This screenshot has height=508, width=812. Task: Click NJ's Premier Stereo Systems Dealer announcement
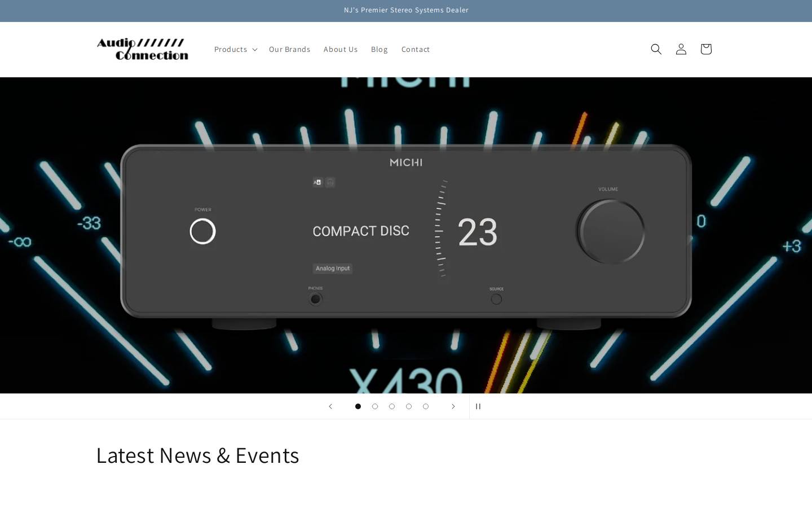[406, 10]
